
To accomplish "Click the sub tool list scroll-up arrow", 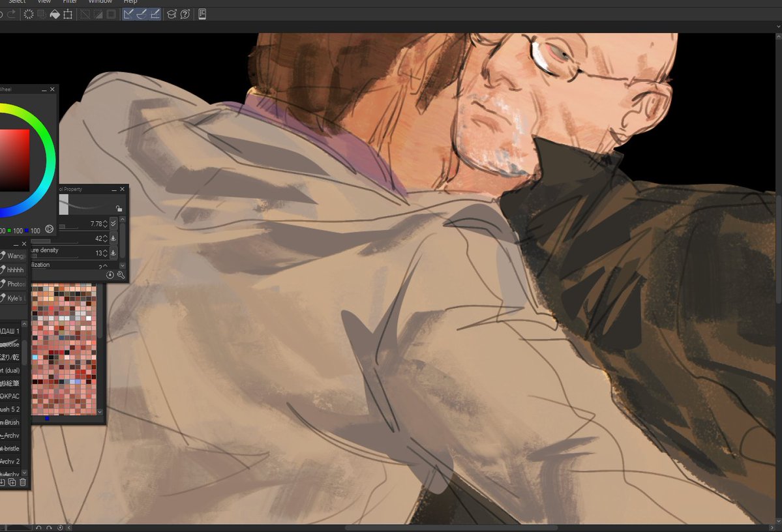I will click(x=24, y=324).
